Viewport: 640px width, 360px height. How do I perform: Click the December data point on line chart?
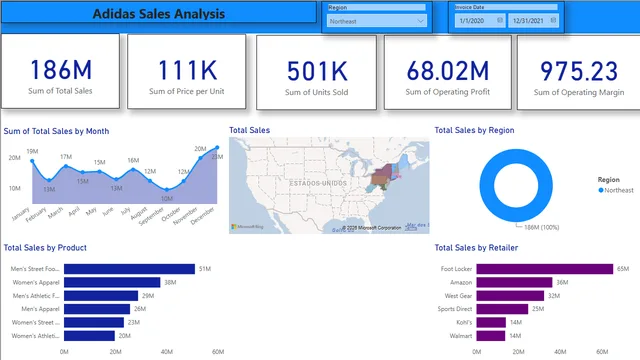217,147
